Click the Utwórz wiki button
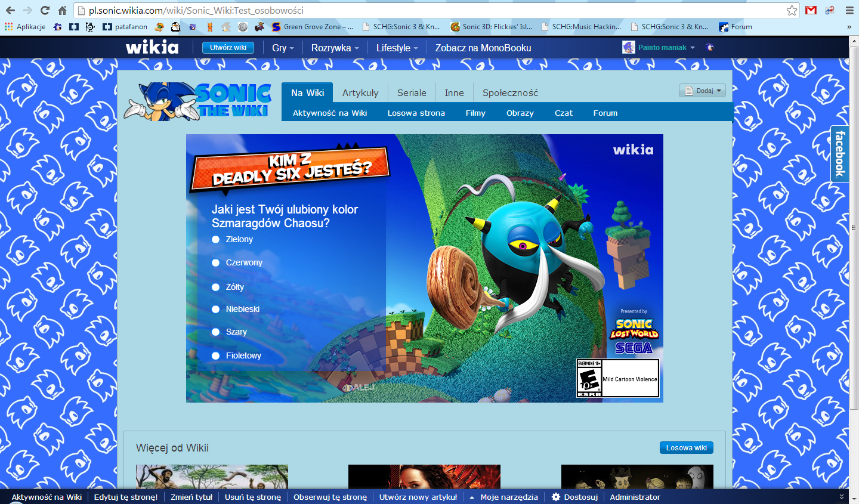 tap(228, 48)
